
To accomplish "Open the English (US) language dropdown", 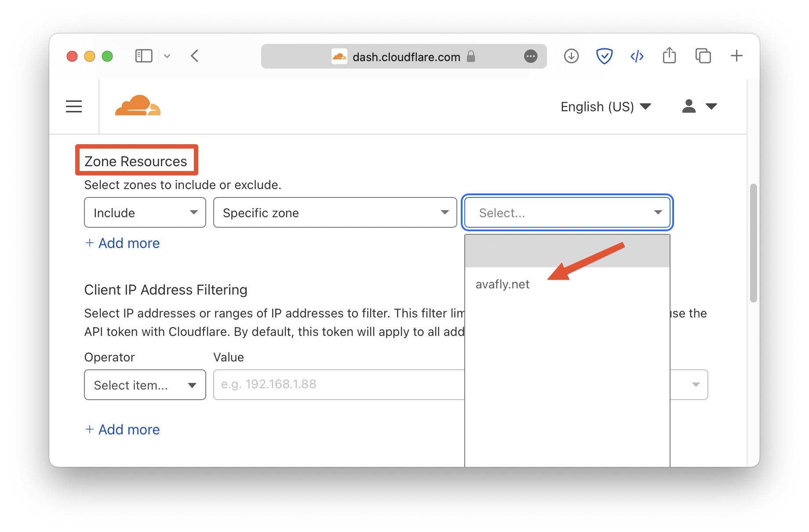I will click(x=606, y=107).
